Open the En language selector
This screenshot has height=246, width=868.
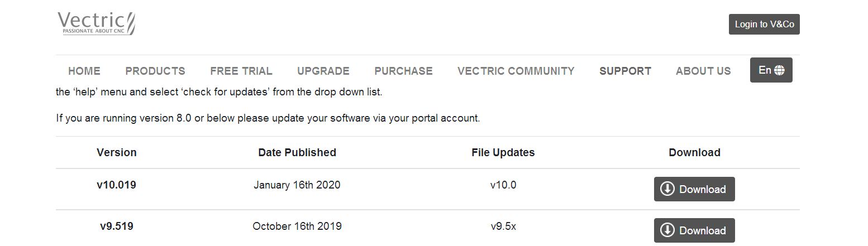point(771,70)
